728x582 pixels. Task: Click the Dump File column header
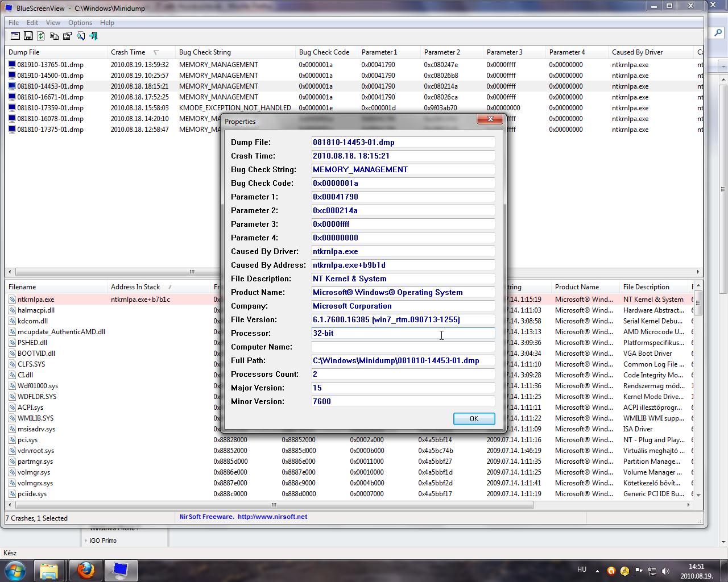pyautogui.click(x=56, y=52)
